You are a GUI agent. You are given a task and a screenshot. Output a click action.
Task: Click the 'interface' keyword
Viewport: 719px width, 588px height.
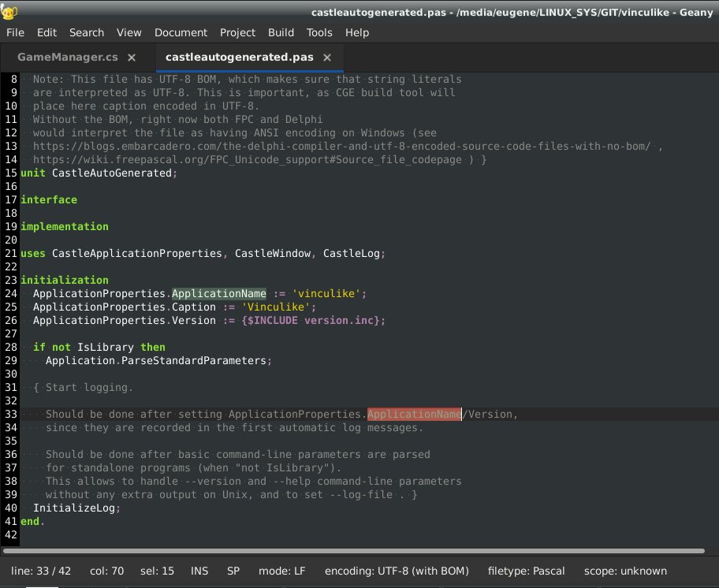49,200
